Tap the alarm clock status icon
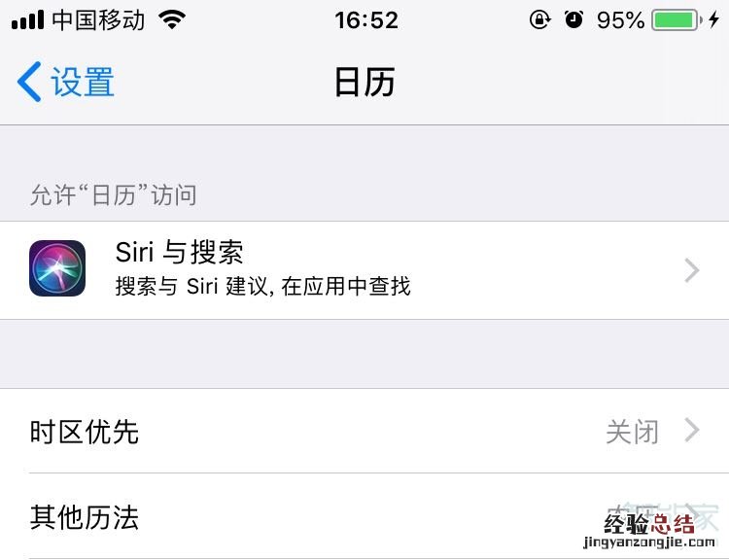 point(573,19)
